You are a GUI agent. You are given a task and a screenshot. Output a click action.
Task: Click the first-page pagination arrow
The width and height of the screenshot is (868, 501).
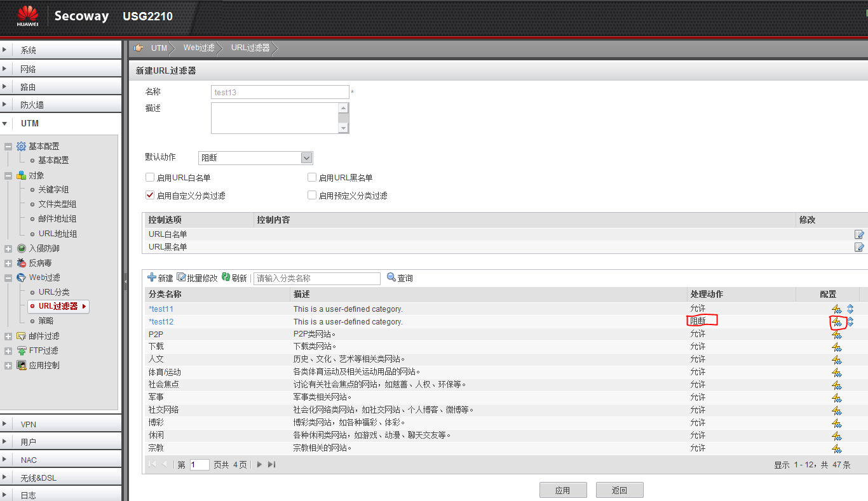[x=153, y=465]
